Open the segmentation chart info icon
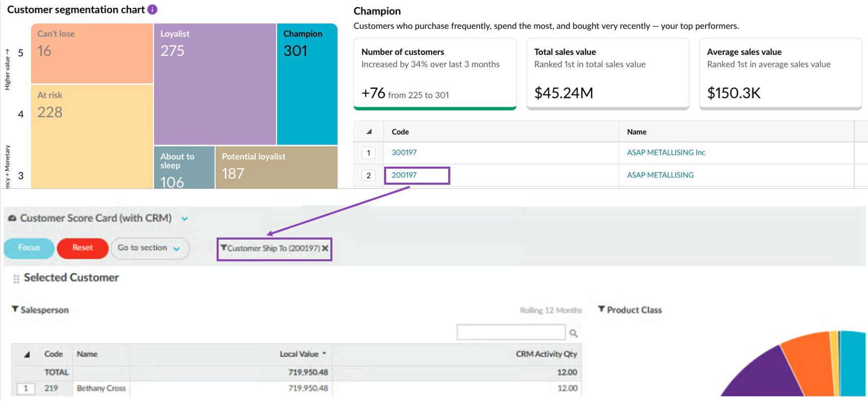The width and height of the screenshot is (868, 401). [x=152, y=9]
